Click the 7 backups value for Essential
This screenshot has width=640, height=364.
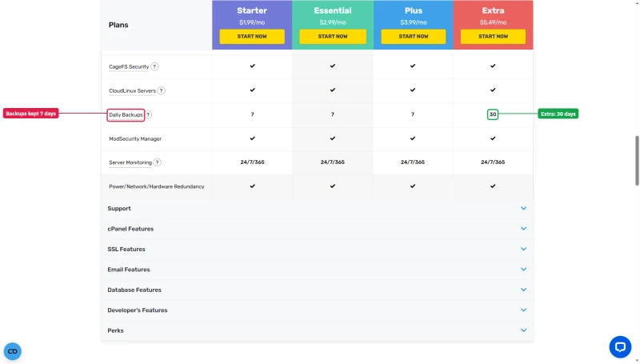(333, 114)
